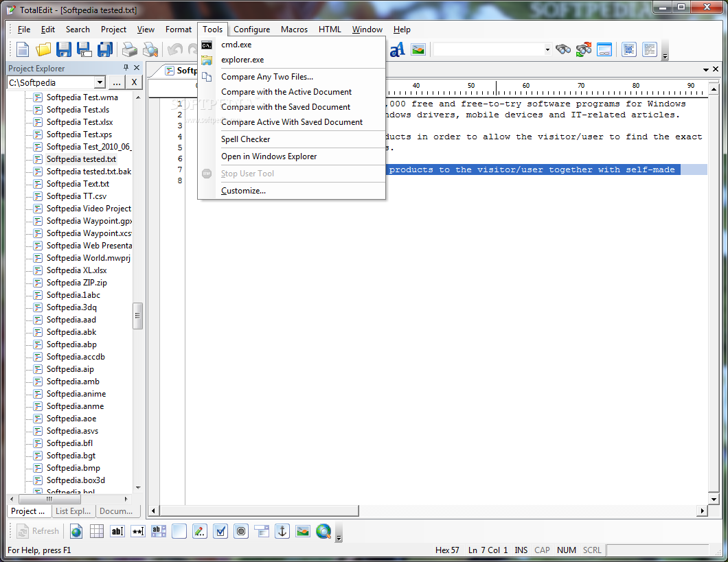
Task: Click the editor horizontal scrollbar thumb
Action: (x=259, y=511)
